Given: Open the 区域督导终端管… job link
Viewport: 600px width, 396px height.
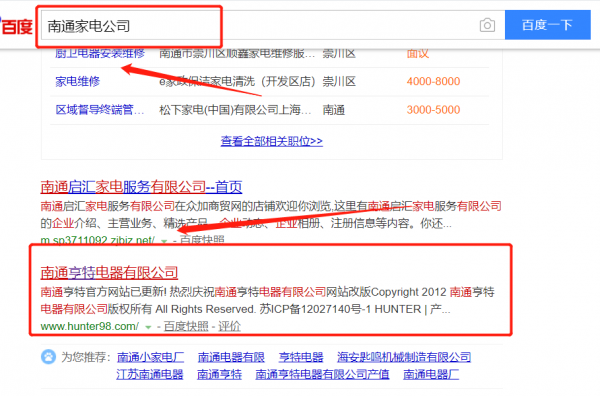Looking at the screenshot, I should [x=100, y=110].
